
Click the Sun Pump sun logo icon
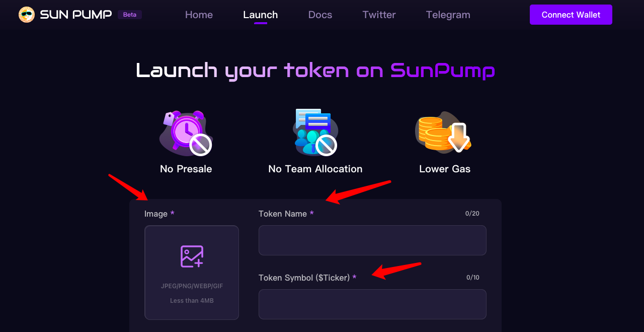point(27,15)
